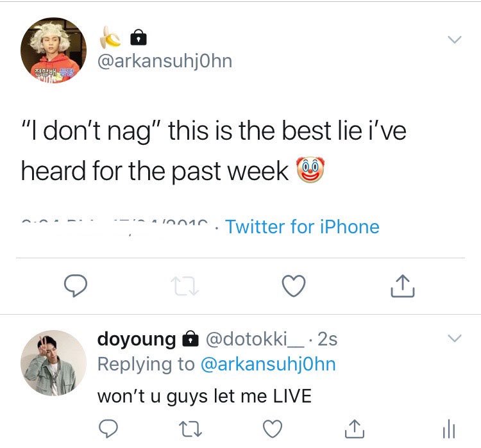This screenshot has width=481, height=448.
Task: Reply to the main tweet via comment icon
Action: (76, 285)
